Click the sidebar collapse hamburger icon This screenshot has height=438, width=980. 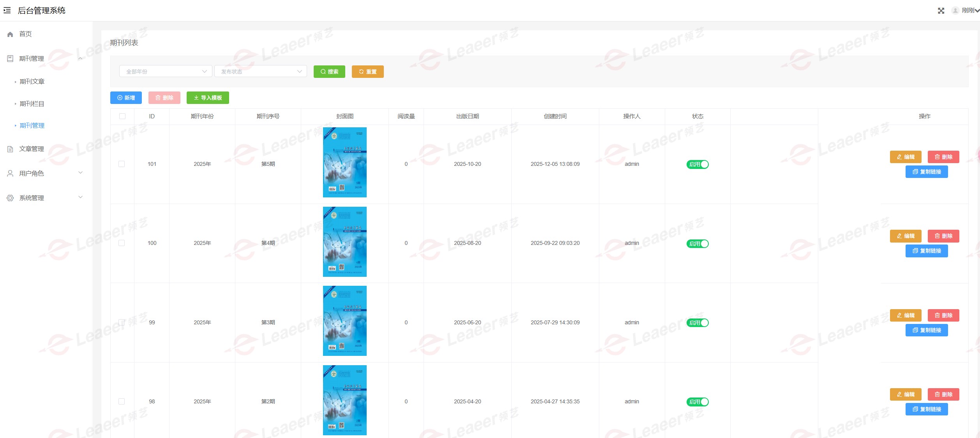pos(7,11)
